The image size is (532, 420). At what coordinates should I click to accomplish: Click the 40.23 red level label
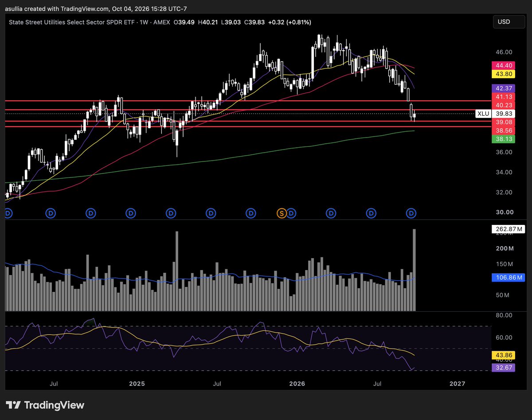click(x=503, y=105)
